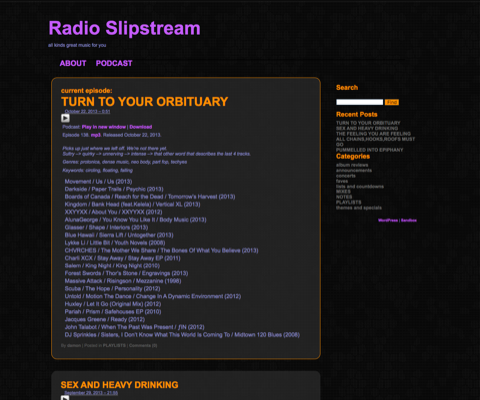The width and height of the screenshot is (480, 400).
Task: Open the announcements category
Action: [354, 170]
